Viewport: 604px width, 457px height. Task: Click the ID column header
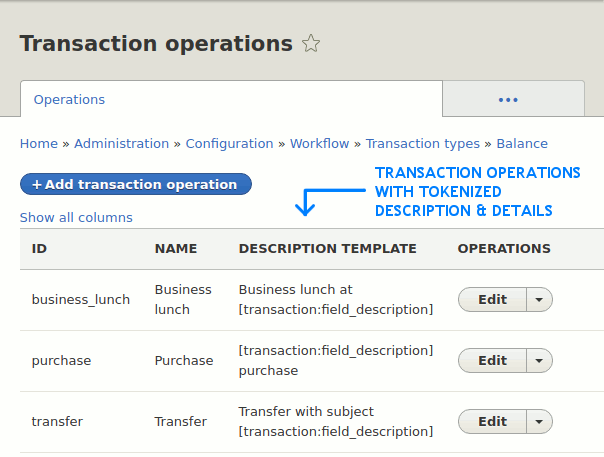pos(39,249)
